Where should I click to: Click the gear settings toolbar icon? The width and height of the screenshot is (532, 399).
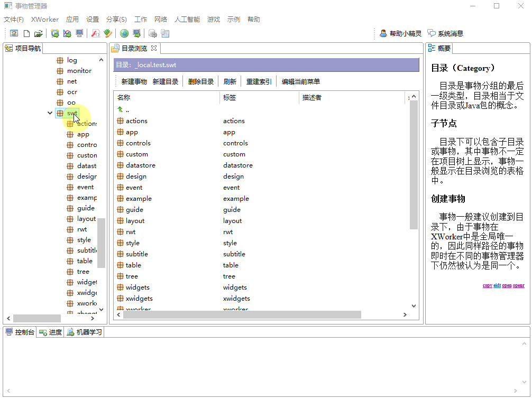pyautogui.click(x=153, y=33)
